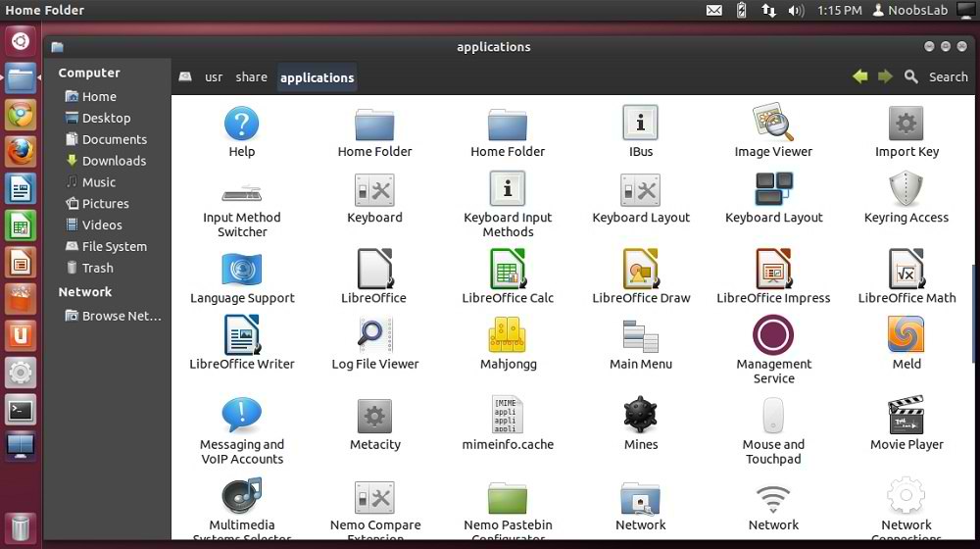Select Management Service icon
Screen dimensions: 980x549
click(773, 334)
